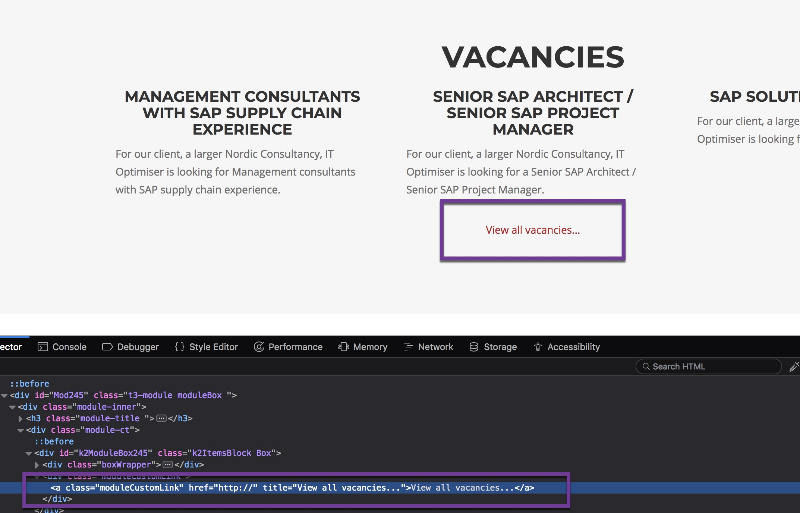The height and width of the screenshot is (513, 800).
Task: Expand the h3 module-title node
Action: point(21,419)
